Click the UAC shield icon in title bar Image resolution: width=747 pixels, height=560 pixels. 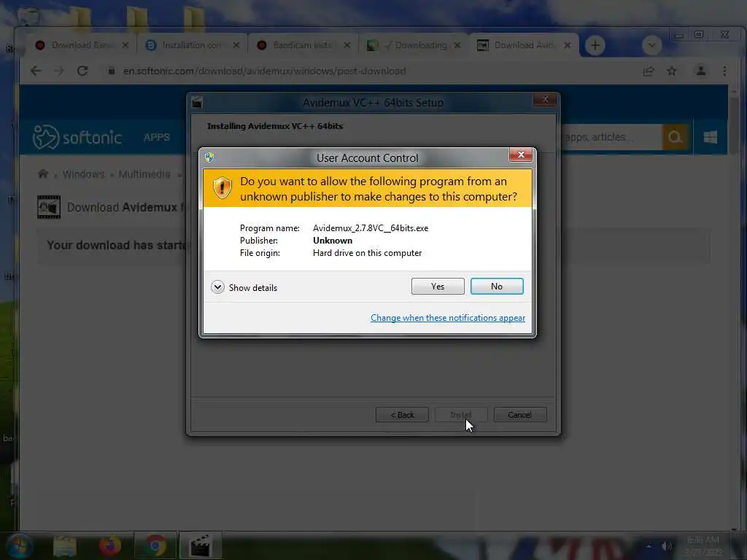click(x=209, y=157)
